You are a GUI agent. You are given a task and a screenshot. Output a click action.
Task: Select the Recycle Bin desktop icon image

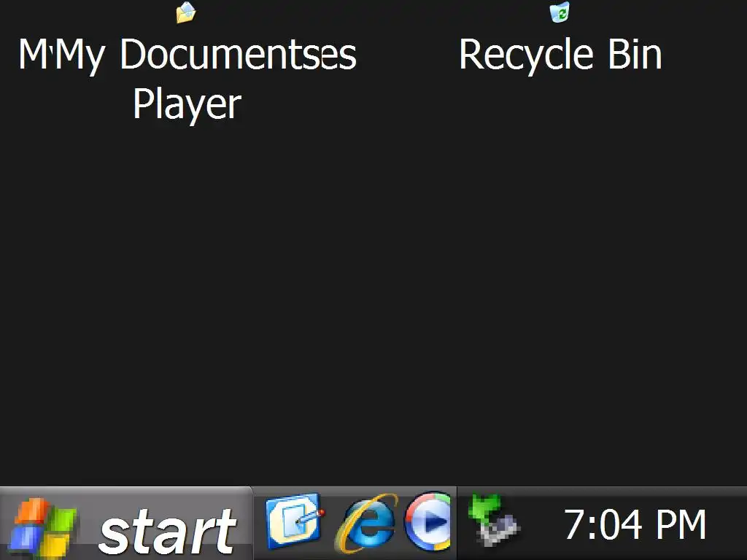click(x=560, y=12)
